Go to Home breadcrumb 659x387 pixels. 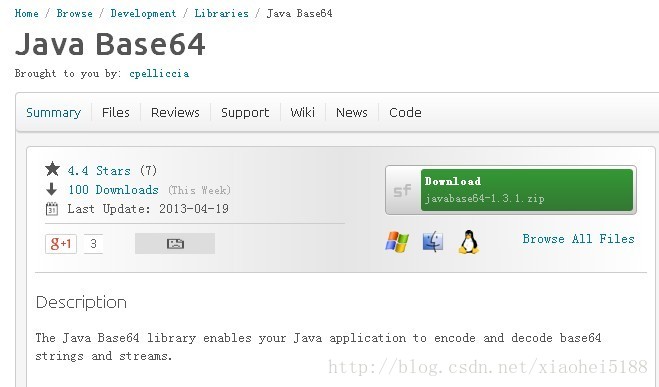(x=26, y=13)
